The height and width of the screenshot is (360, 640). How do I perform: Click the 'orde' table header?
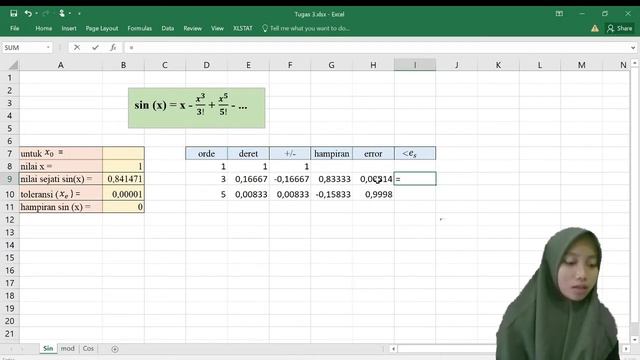(x=207, y=153)
